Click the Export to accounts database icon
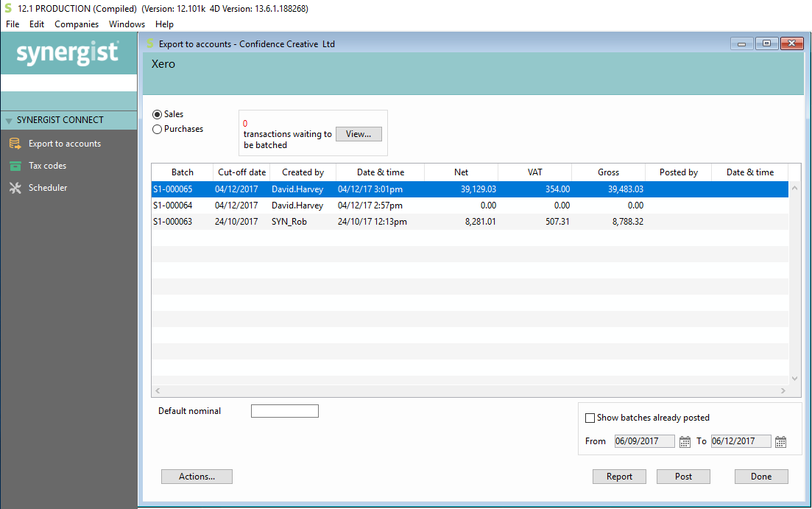Screen dimensions: 812x509 pyautogui.click(x=15, y=144)
